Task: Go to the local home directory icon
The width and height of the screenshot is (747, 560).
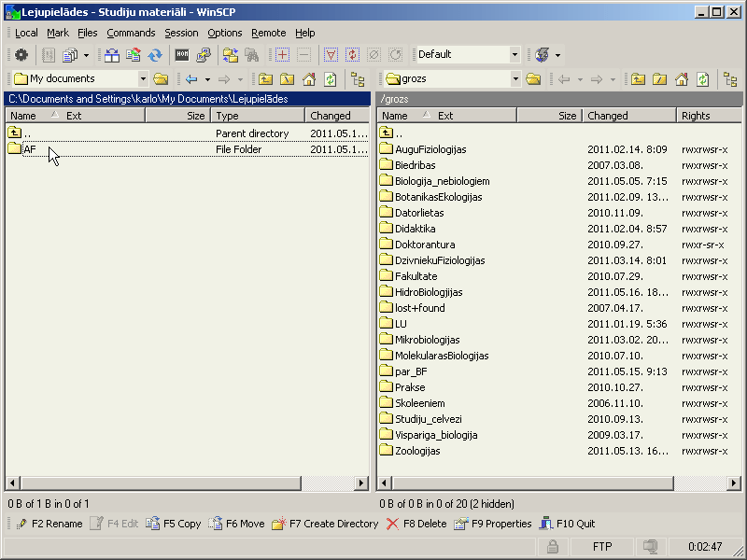Action: pyautogui.click(x=309, y=79)
